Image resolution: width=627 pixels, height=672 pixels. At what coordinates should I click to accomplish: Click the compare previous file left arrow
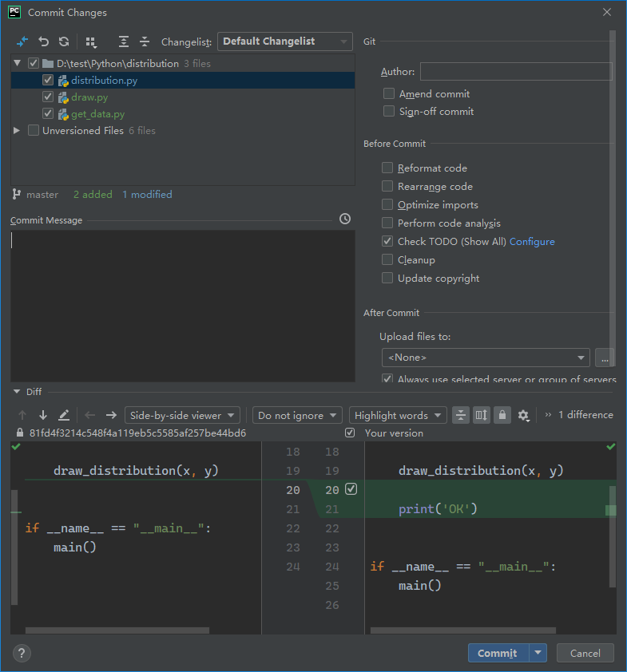[x=90, y=415]
